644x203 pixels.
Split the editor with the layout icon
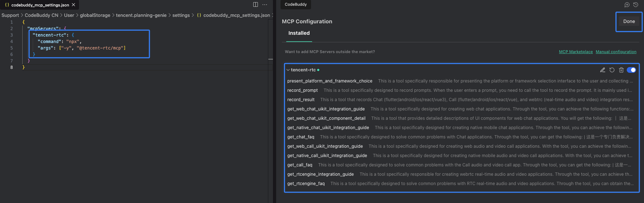pyautogui.click(x=255, y=5)
